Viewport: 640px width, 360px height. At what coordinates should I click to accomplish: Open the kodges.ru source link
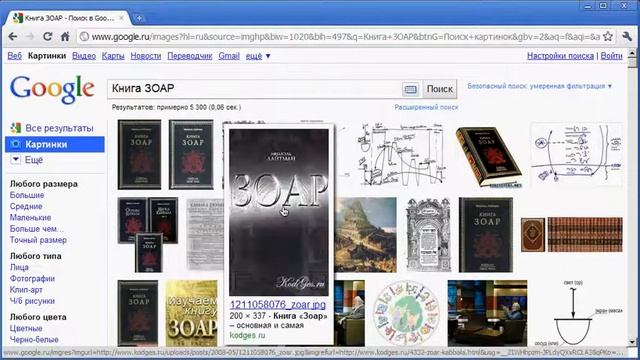click(x=247, y=335)
